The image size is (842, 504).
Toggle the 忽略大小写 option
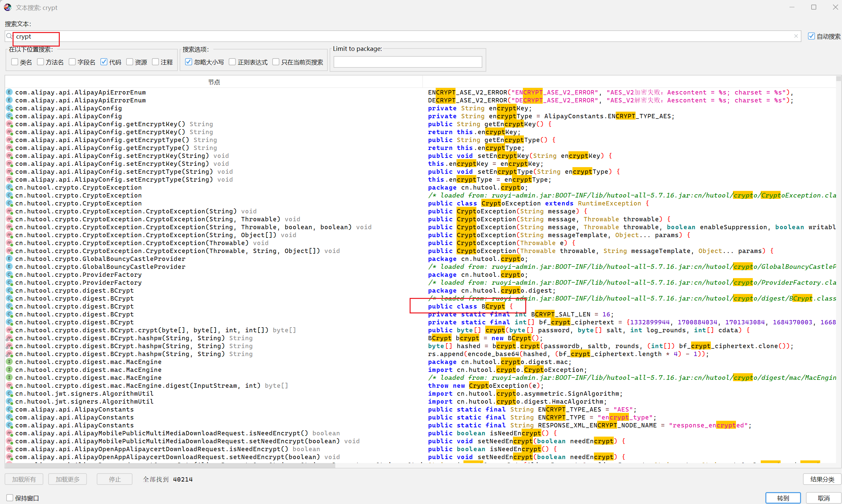point(189,62)
